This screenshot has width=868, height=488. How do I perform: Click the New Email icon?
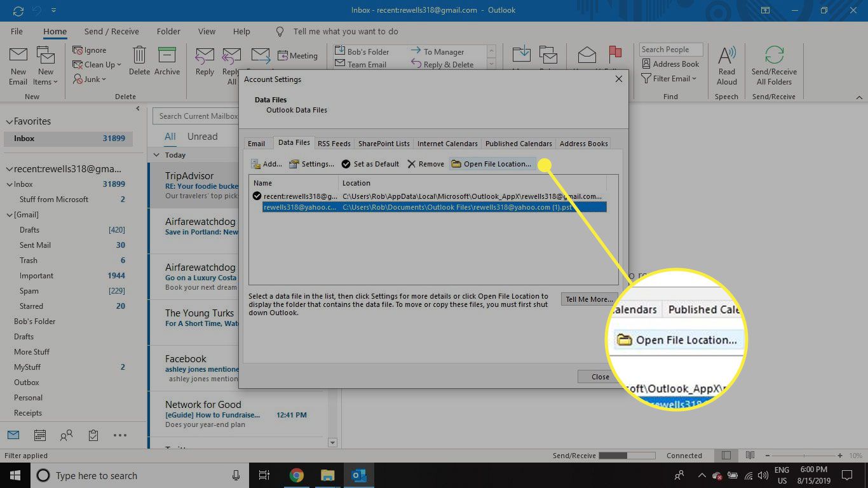pyautogui.click(x=18, y=55)
